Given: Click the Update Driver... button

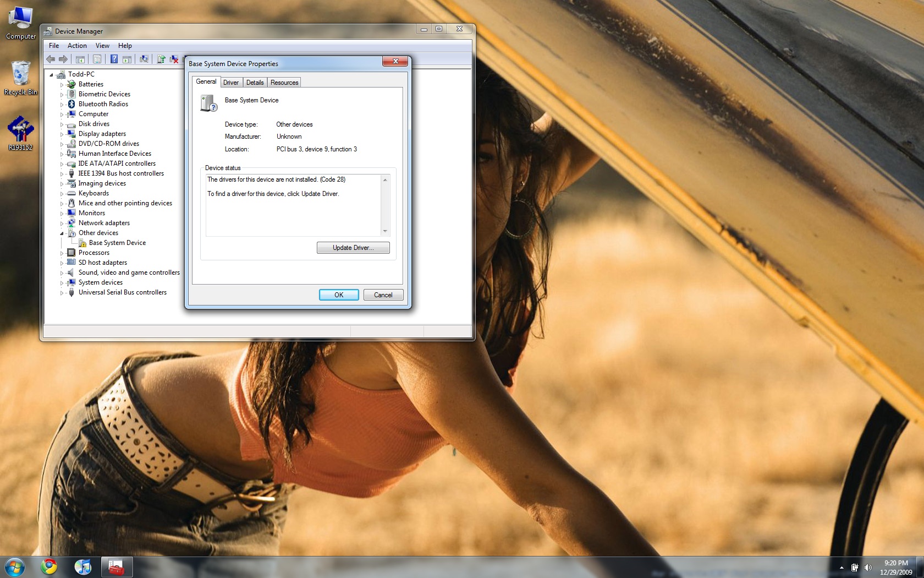Looking at the screenshot, I should coord(353,248).
